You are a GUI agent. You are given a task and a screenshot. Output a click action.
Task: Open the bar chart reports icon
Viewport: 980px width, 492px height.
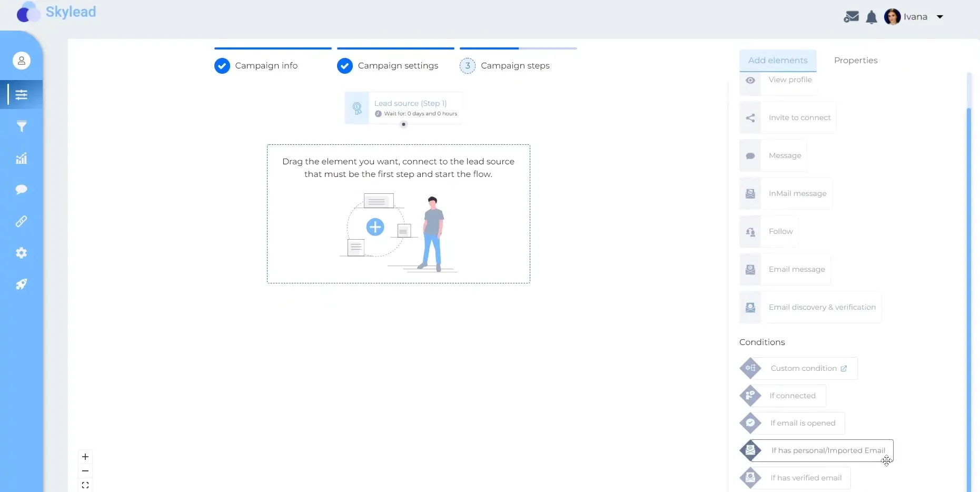pyautogui.click(x=22, y=158)
